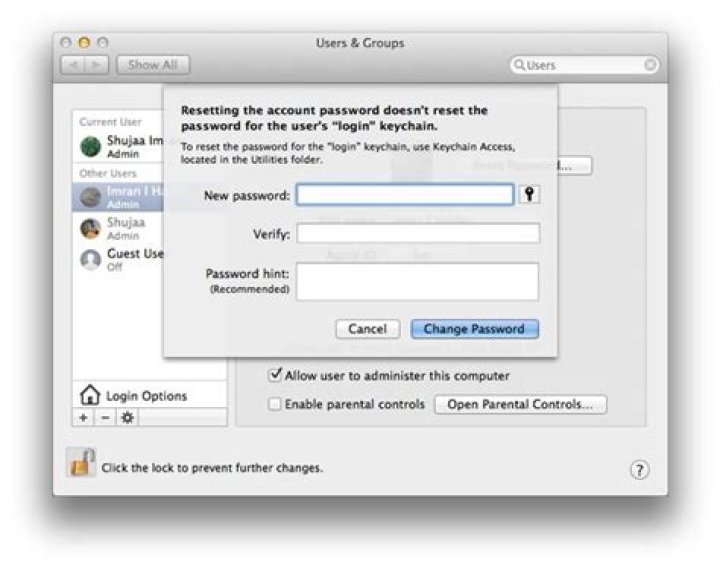The width and height of the screenshot is (720, 568).
Task: Open Parental Controls button
Action: coord(520,404)
